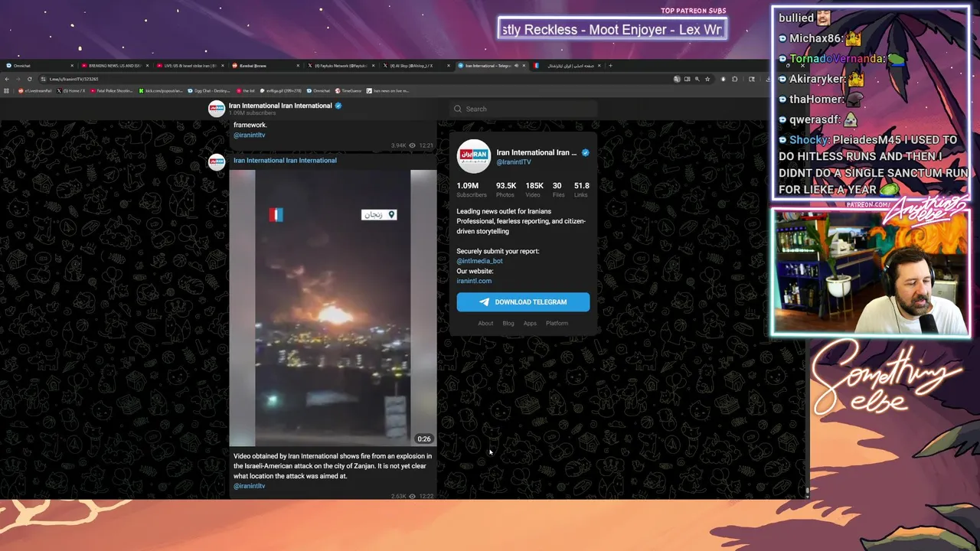The width and height of the screenshot is (980, 551).
Task: Open the browser downloads icon
Action: (769, 79)
